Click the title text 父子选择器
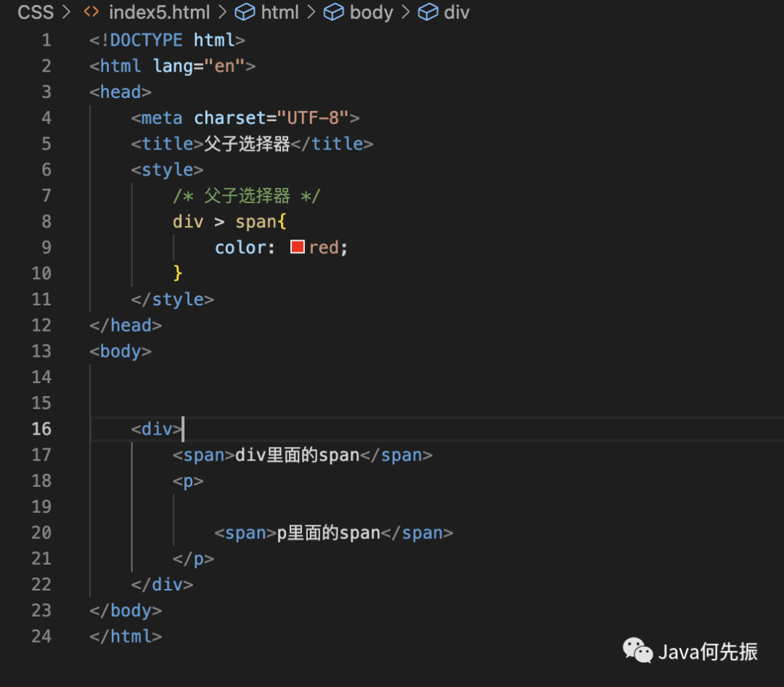784x687 pixels. (x=247, y=144)
